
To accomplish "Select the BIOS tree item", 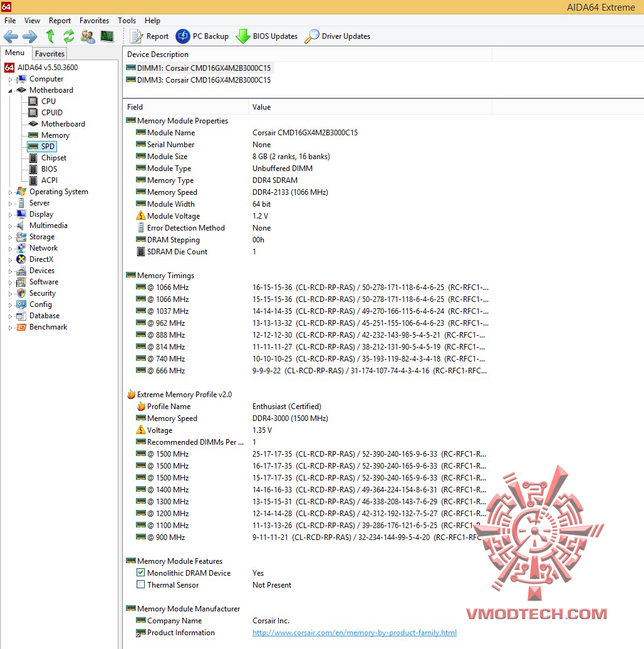I will click(49, 169).
